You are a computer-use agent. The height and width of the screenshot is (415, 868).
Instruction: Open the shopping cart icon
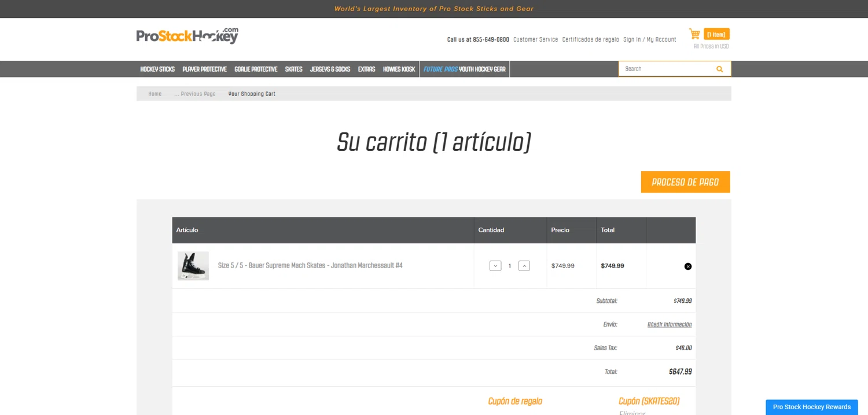(694, 34)
